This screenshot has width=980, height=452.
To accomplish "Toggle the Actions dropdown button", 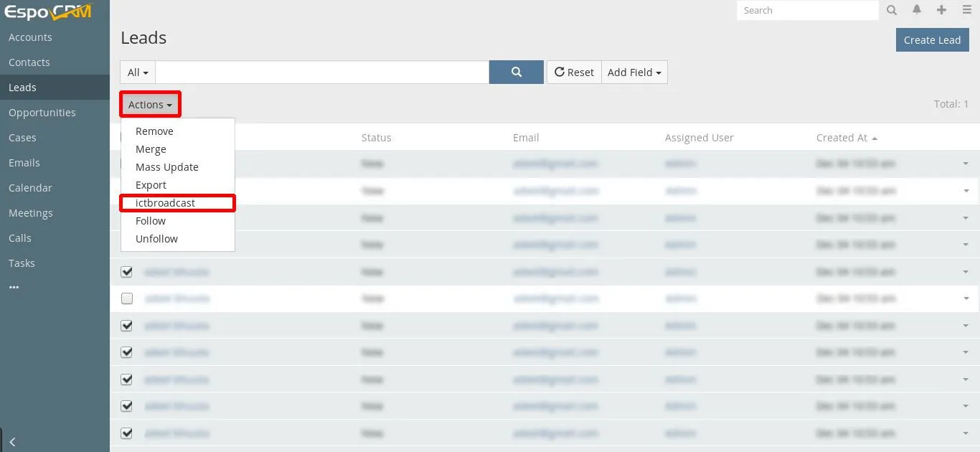I will tap(150, 105).
